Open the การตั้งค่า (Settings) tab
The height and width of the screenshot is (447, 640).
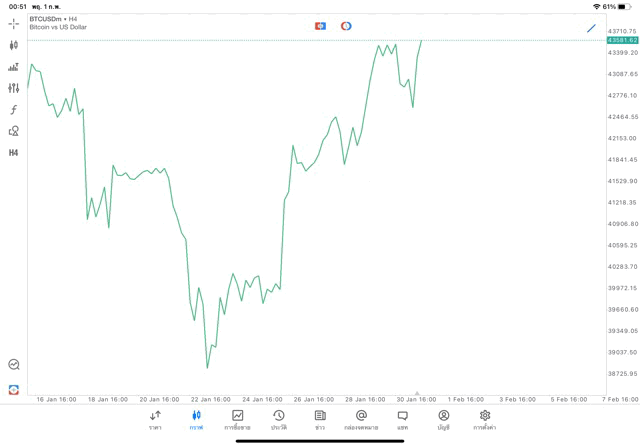[x=485, y=419]
